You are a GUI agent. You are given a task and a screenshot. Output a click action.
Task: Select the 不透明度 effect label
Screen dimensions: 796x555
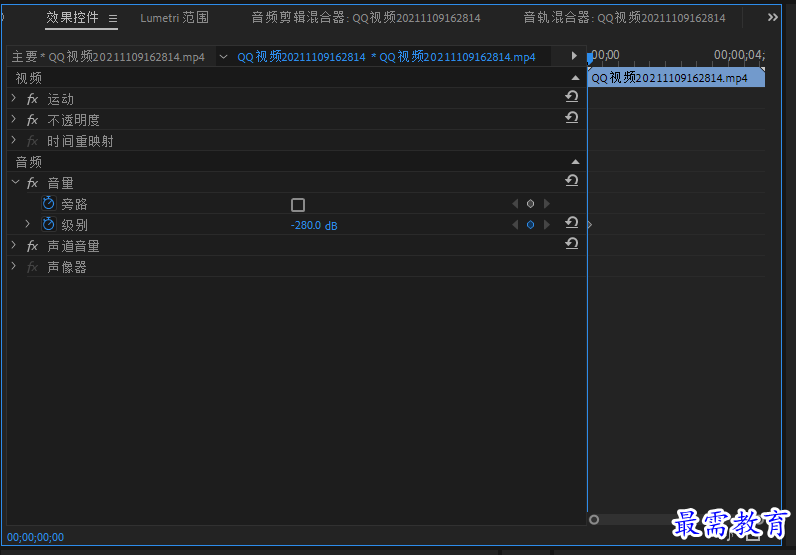pyautogui.click(x=73, y=120)
